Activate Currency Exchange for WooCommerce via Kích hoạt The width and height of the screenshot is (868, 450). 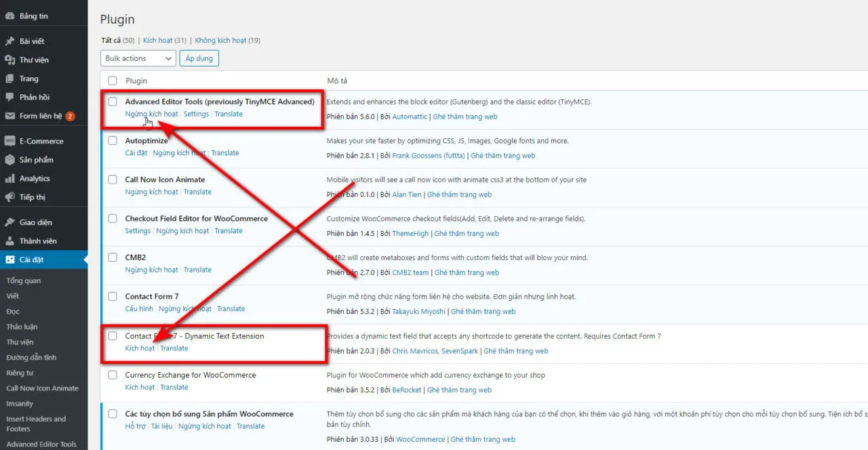(x=140, y=387)
